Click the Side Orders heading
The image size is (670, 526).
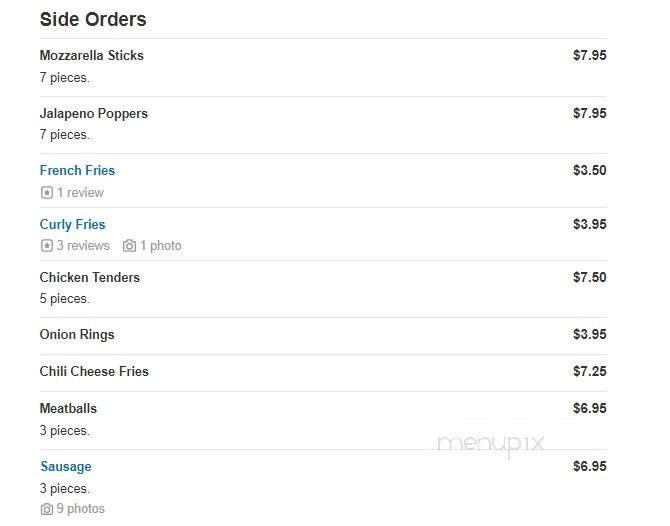coord(93,19)
